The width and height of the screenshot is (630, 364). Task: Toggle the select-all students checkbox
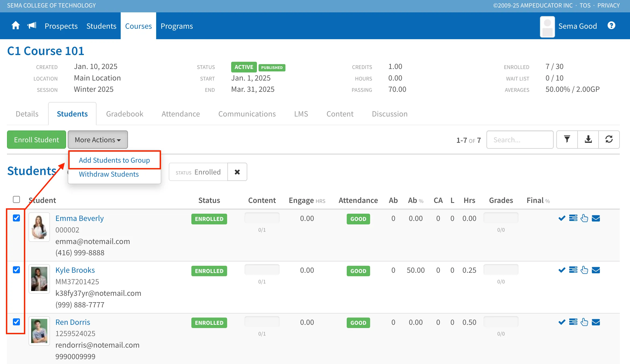point(16,199)
